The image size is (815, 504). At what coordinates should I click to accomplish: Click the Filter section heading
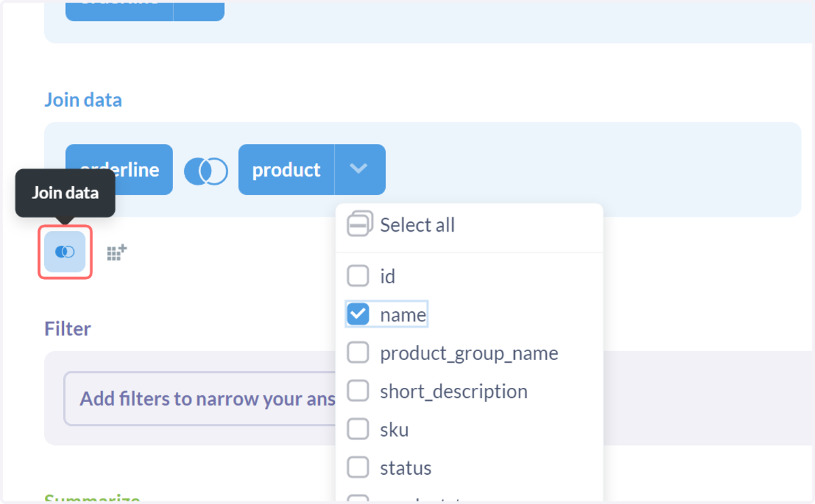[67, 329]
